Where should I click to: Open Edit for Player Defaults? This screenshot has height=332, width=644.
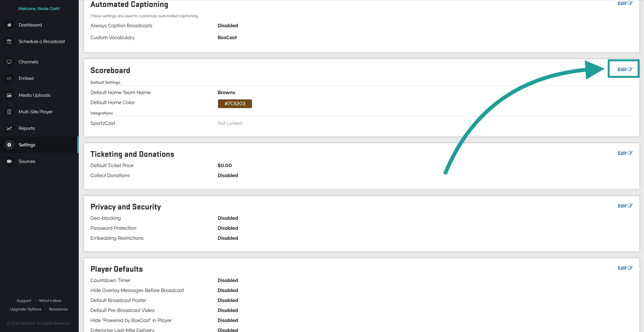[624, 268]
